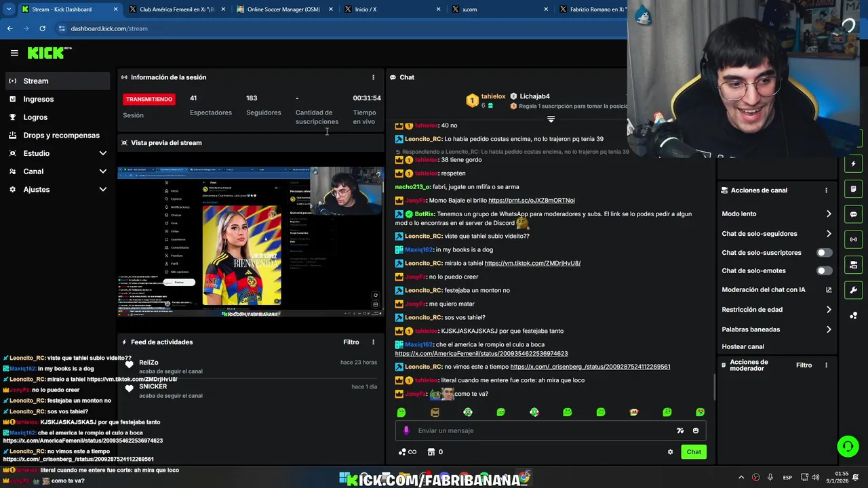The height and width of the screenshot is (488, 868).
Task: Click Hostear canal option
Action: 743,346
